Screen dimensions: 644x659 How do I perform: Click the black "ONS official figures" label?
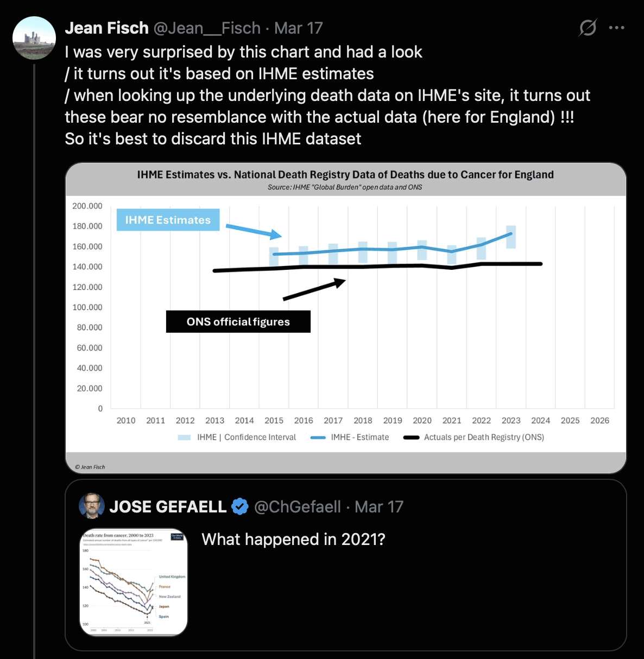[238, 322]
